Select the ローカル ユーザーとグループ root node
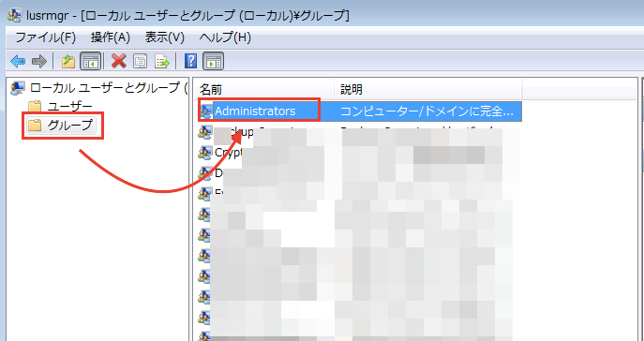This screenshot has height=341, width=644. pyautogui.click(x=99, y=87)
